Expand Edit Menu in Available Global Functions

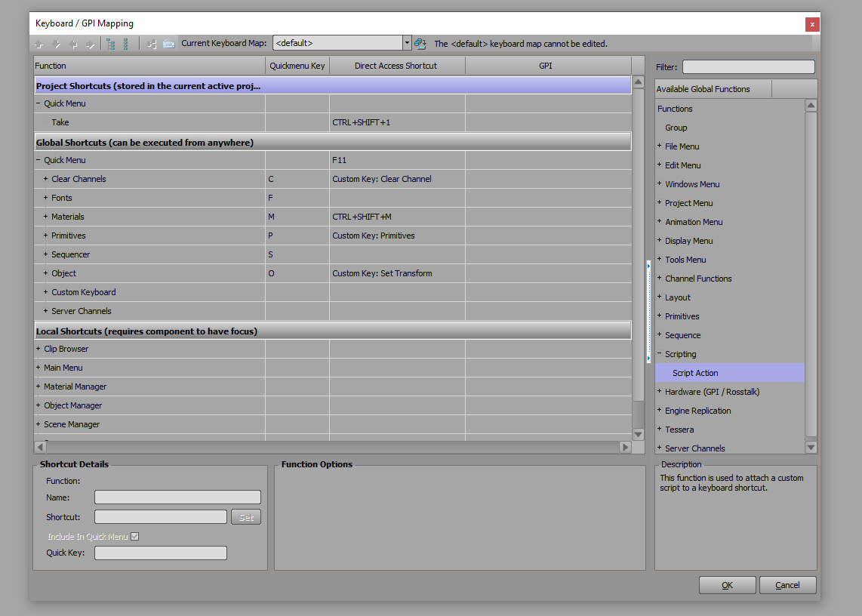pos(659,165)
